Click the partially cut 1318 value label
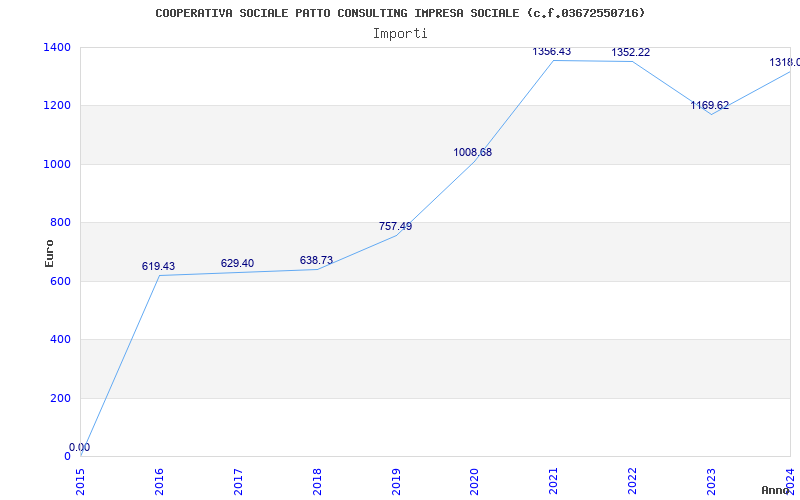 785,62
